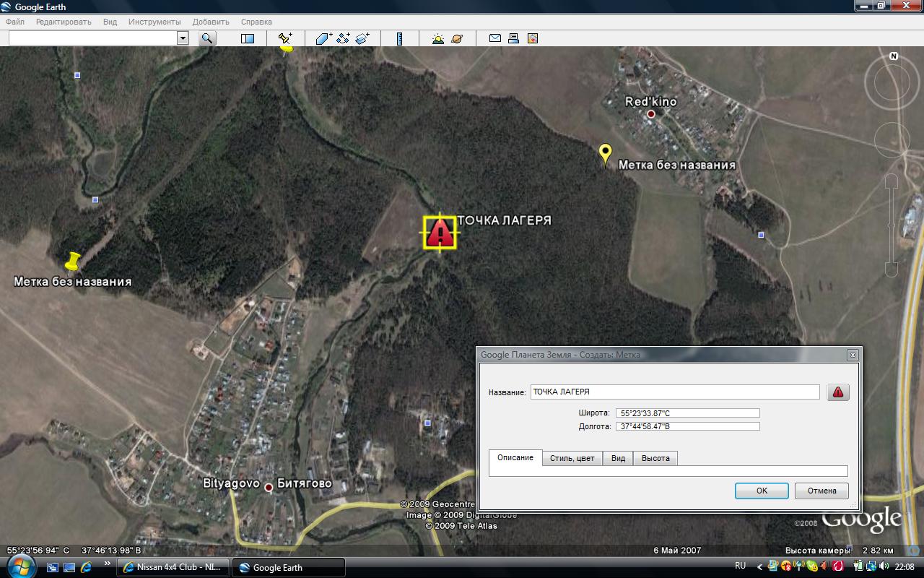
Task: Switch to the Описание tab
Action: (x=515, y=457)
